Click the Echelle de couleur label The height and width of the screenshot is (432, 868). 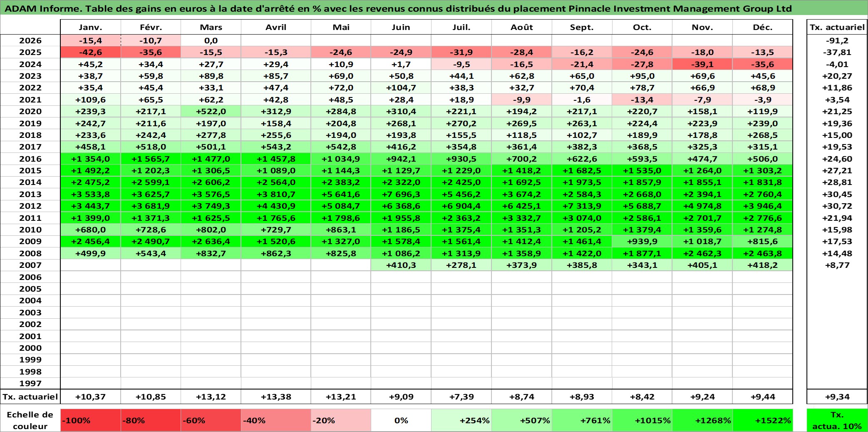pos(30,420)
